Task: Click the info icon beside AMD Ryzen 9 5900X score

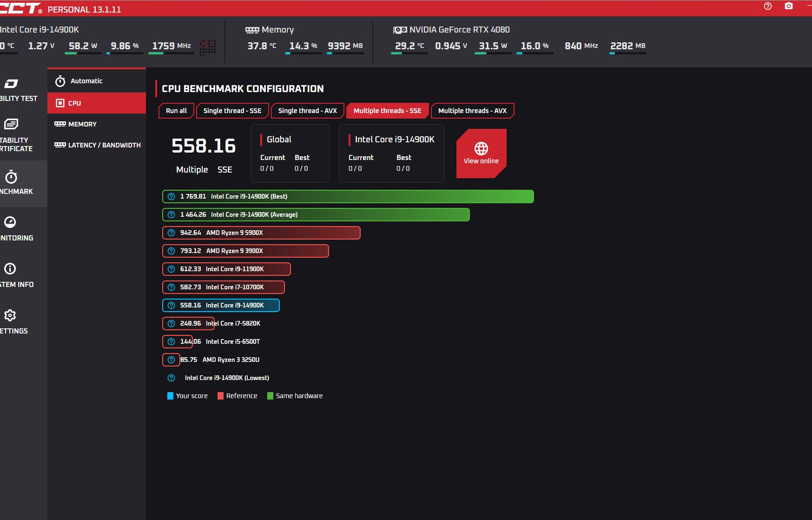Action: (171, 233)
